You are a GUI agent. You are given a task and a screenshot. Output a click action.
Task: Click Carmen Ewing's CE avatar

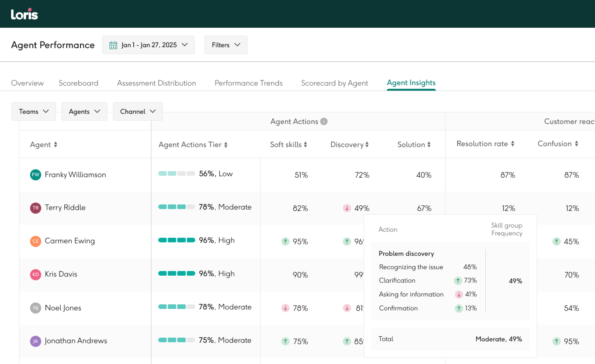coord(35,241)
